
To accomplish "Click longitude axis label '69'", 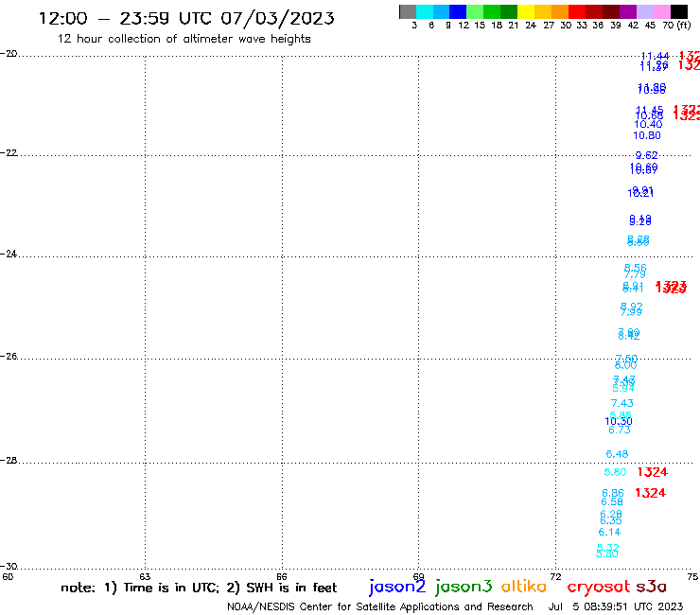I will click(418, 576).
